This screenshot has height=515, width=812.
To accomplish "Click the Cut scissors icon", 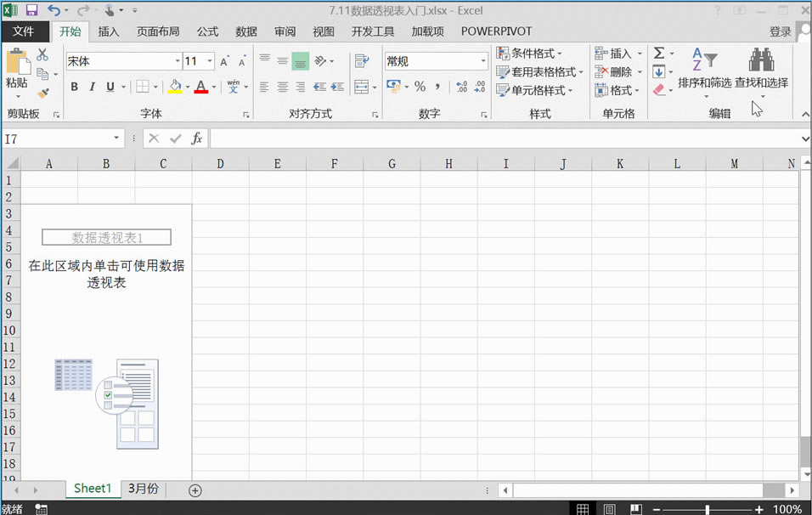I will pos(42,55).
